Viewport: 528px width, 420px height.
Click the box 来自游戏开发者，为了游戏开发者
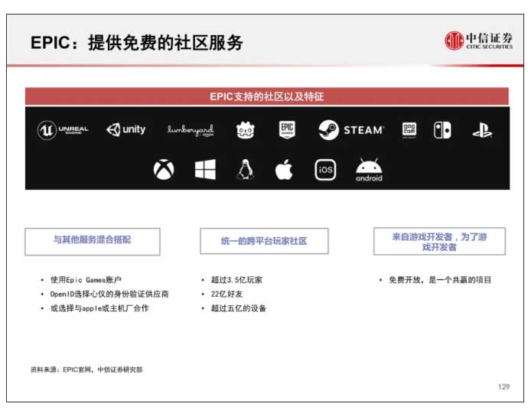[x=439, y=241]
